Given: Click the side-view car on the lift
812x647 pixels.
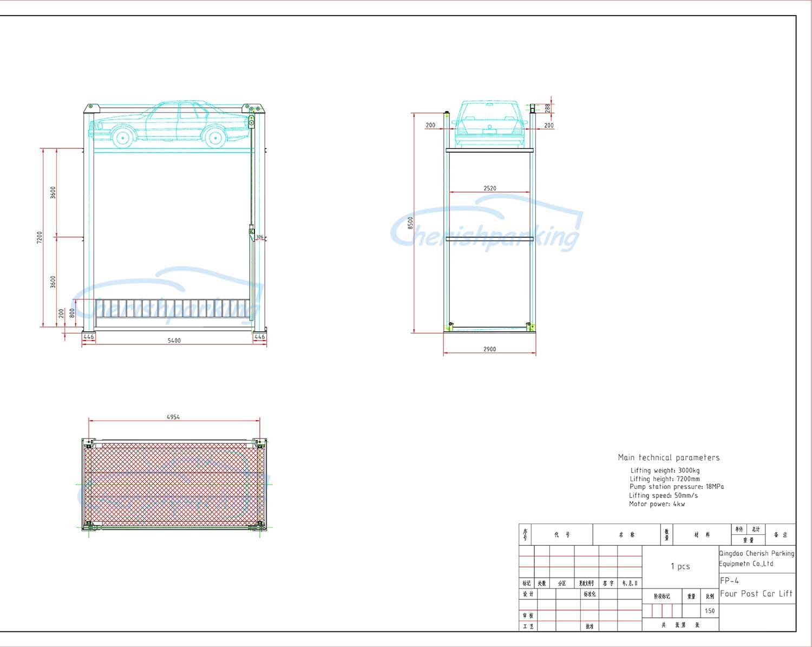Looking at the screenshot, I should click(x=169, y=125).
